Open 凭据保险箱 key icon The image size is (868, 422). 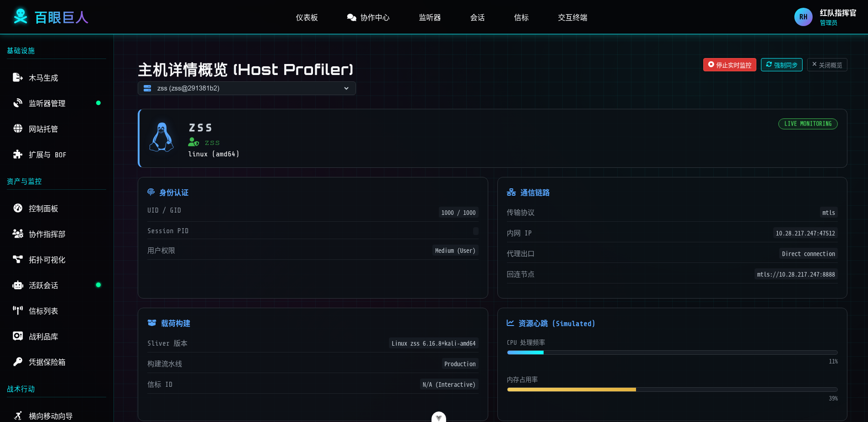click(x=18, y=362)
